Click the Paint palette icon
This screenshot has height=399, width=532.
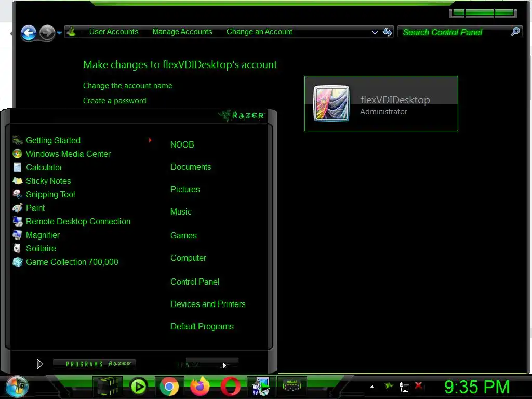[17, 208]
